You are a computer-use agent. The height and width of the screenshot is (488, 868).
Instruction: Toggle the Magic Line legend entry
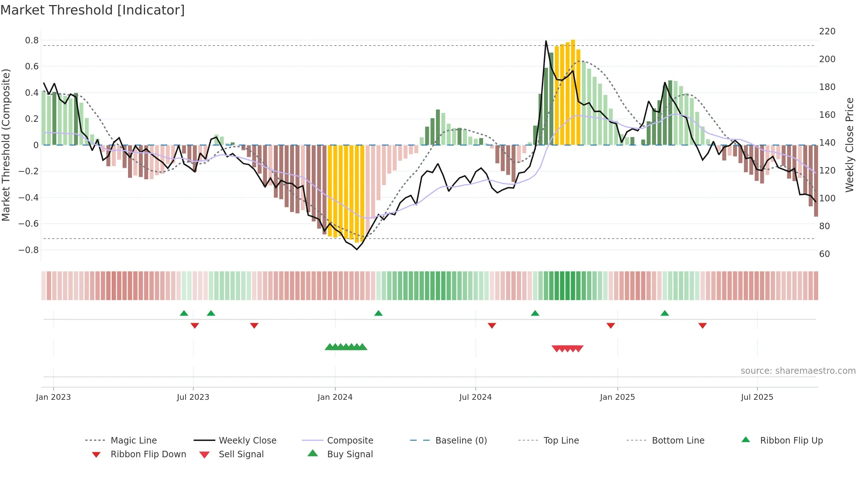121,440
